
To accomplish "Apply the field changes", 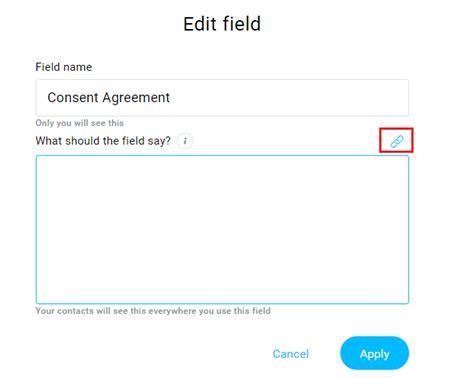I will pos(374,353).
